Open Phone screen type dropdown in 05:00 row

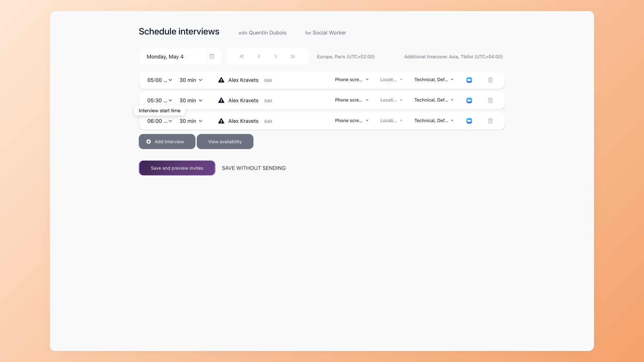[x=352, y=79]
